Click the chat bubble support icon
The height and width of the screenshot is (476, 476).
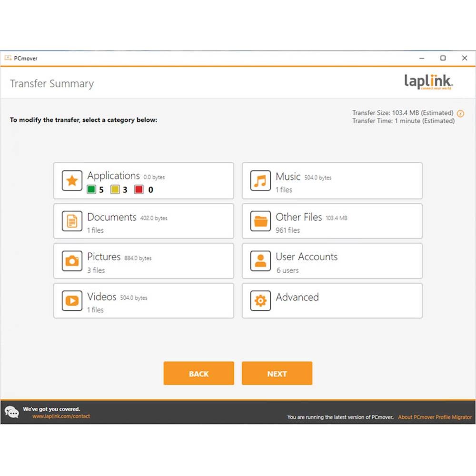click(11, 412)
